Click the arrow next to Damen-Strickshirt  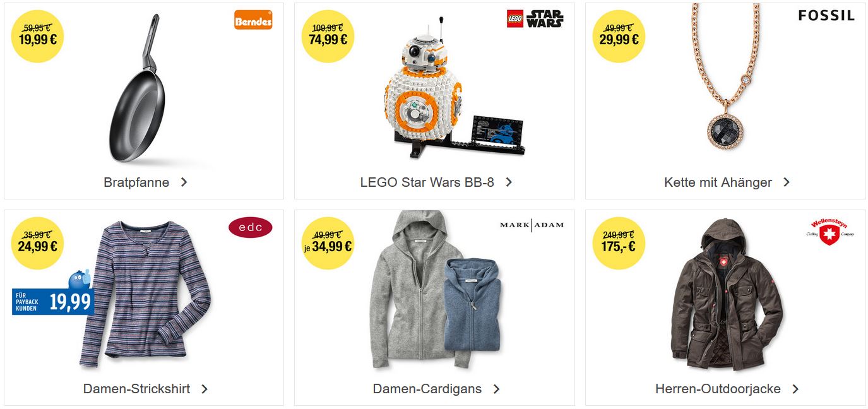tap(205, 389)
